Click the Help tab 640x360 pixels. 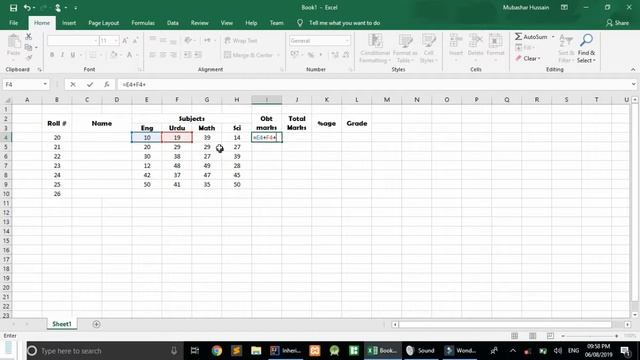pos(251,23)
